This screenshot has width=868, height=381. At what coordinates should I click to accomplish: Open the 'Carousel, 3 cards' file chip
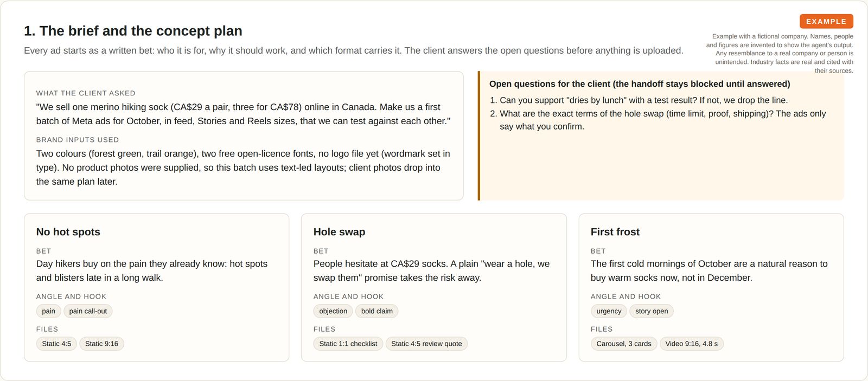point(624,344)
